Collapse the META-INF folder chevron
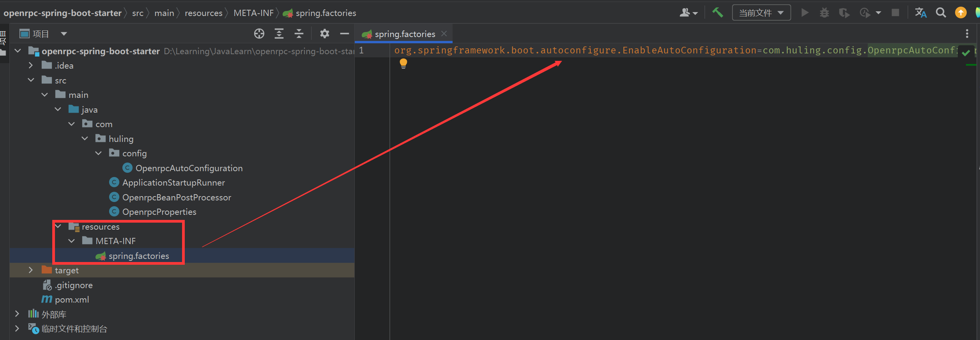The width and height of the screenshot is (980, 340). (x=71, y=241)
